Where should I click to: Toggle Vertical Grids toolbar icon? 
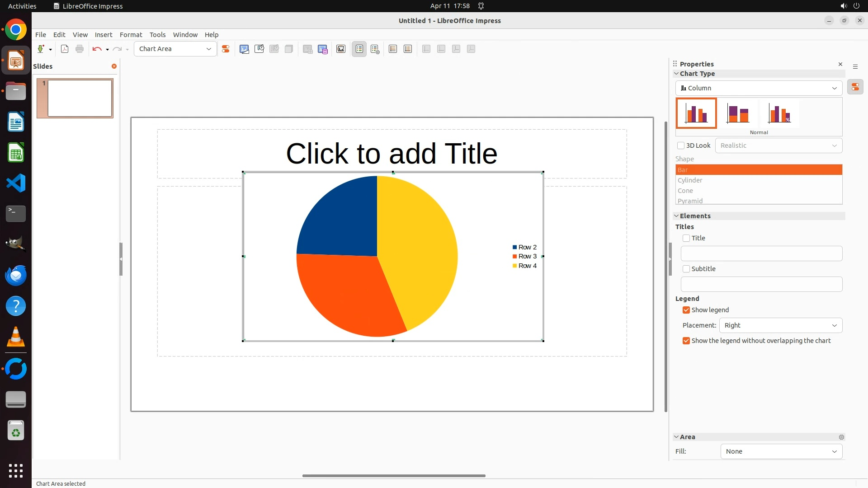click(x=408, y=49)
